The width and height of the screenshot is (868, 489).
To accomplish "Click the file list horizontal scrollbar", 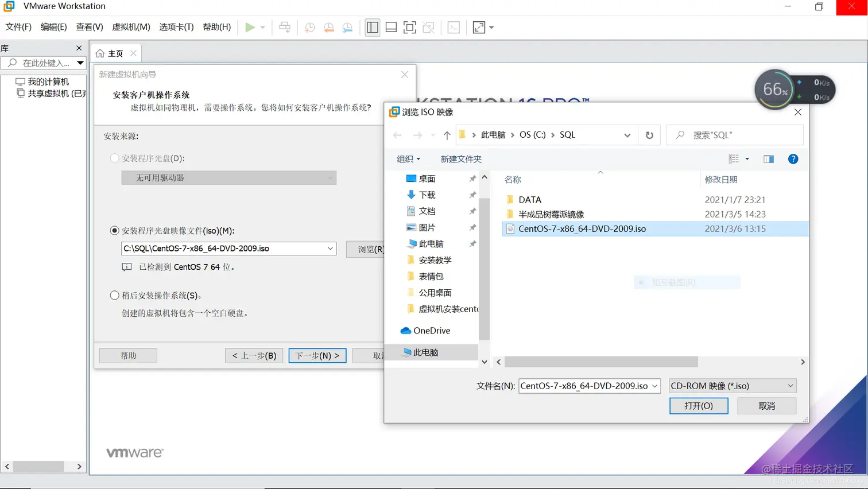I will (x=601, y=362).
